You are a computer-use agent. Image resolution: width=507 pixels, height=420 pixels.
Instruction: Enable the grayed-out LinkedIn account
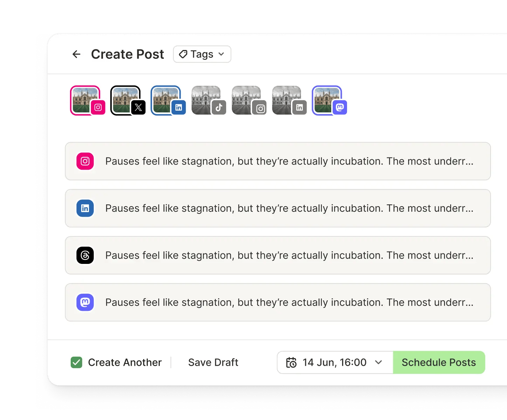(x=288, y=100)
